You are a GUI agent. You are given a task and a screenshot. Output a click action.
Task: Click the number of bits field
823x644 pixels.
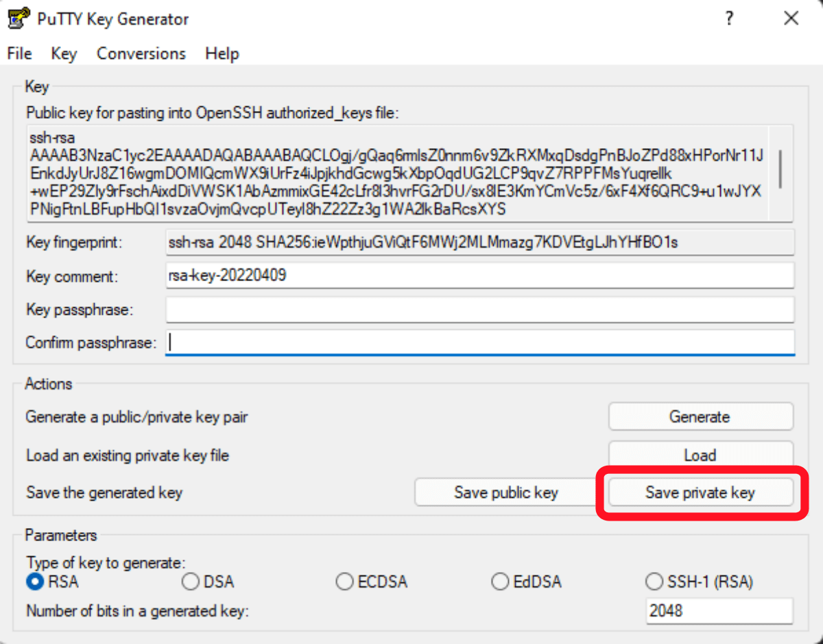tap(719, 610)
